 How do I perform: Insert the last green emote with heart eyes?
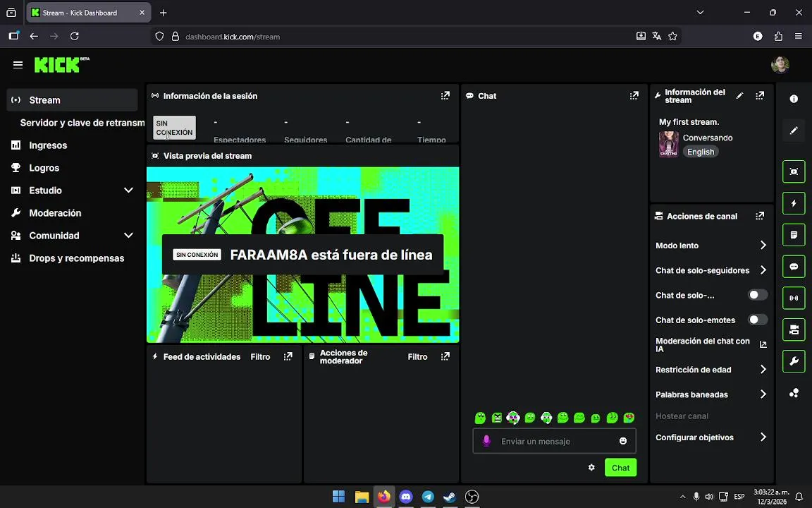pos(629,418)
